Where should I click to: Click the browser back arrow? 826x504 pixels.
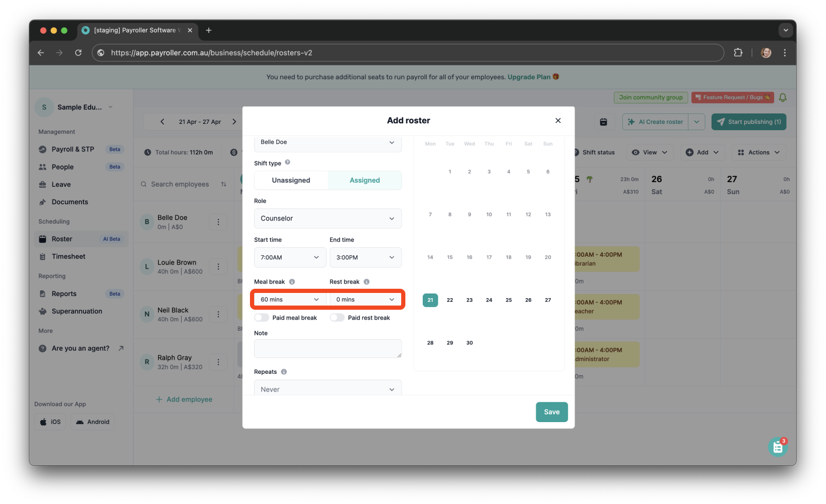[x=41, y=52]
